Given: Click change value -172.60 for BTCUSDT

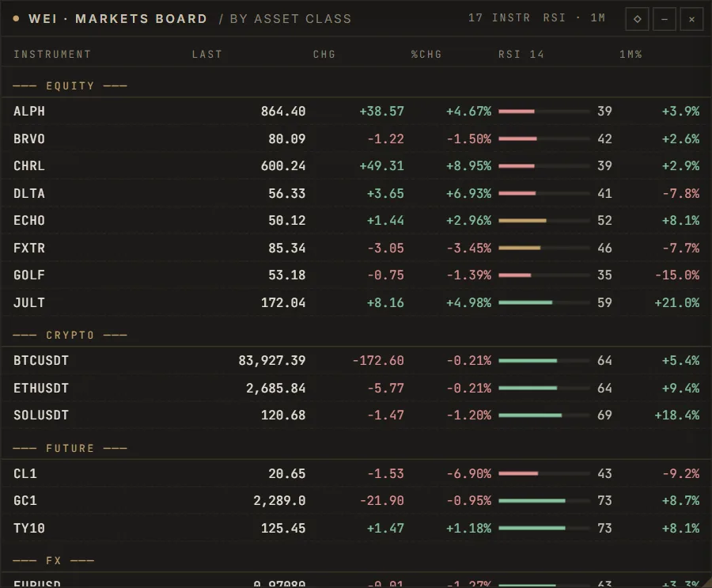Looking at the screenshot, I should [378, 361].
